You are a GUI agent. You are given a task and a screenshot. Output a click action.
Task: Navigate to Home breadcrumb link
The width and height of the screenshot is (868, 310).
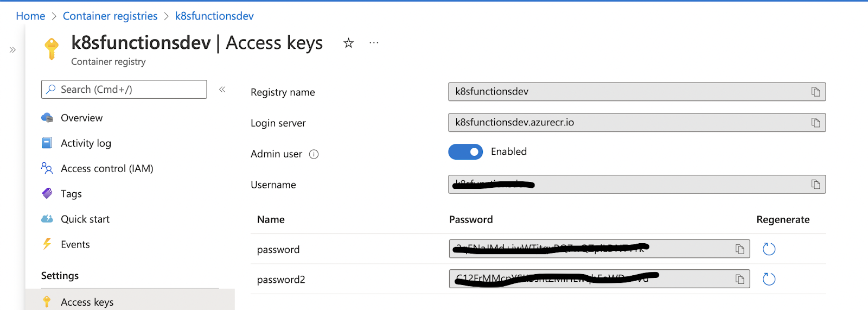tap(30, 16)
